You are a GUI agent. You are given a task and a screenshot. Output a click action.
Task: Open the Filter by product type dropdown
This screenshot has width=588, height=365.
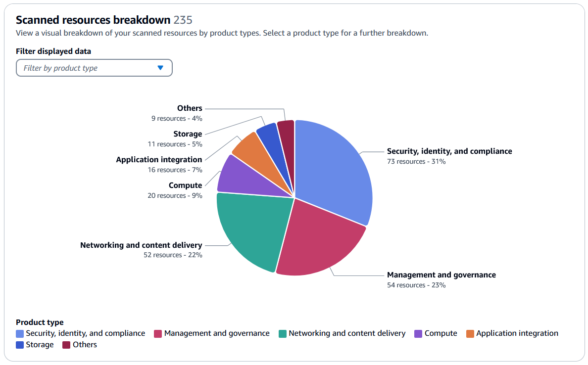pos(94,68)
